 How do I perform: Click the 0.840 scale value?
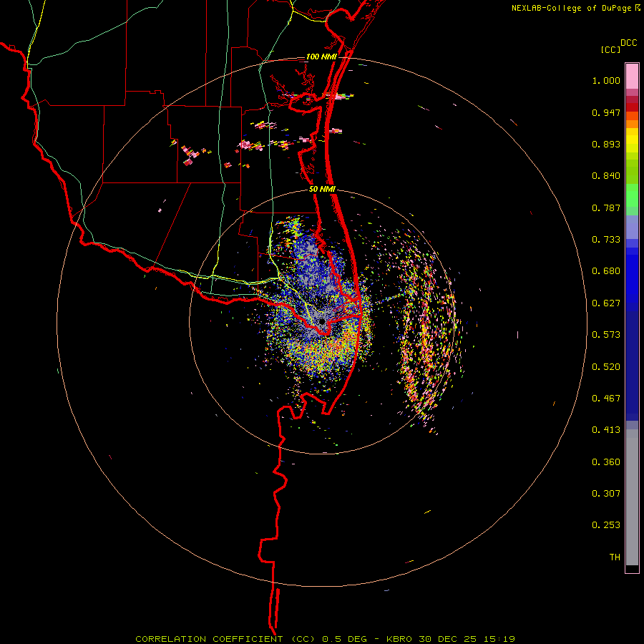606,176
